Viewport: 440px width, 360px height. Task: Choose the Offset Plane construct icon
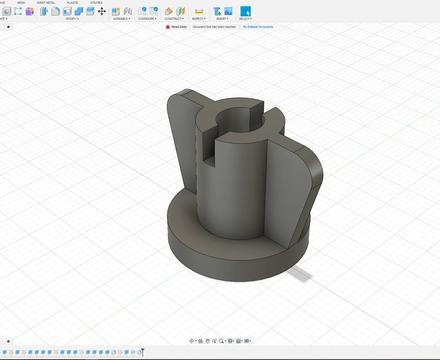[x=169, y=11]
